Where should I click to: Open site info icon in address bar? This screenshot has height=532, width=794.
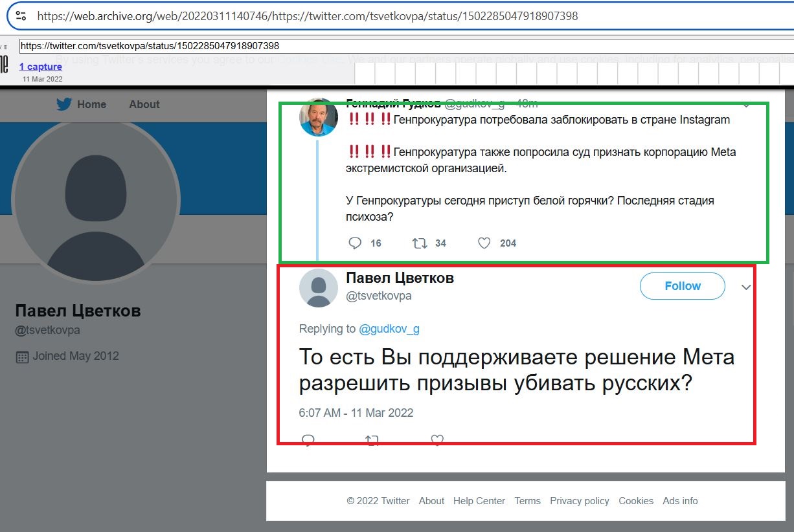(21, 16)
